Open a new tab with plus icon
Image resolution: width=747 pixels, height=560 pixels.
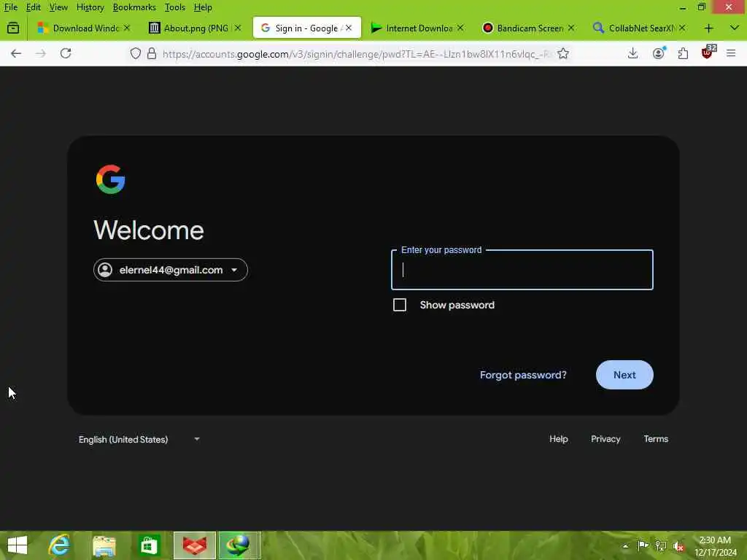(708, 28)
